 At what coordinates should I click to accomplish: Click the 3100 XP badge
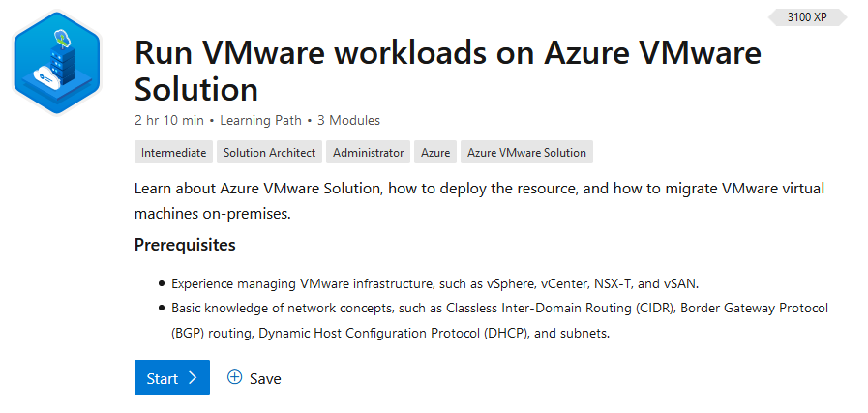pyautogui.click(x=807, y=17)
